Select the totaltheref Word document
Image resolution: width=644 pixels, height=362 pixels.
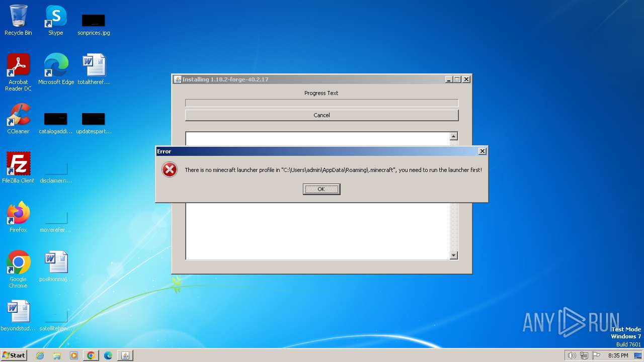(94, 69)
